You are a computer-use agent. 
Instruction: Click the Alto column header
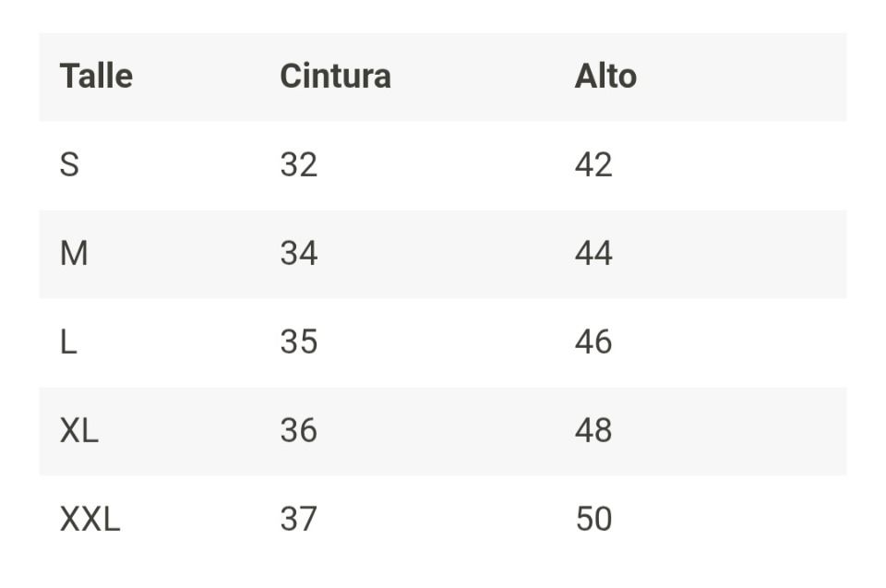click(x=605, y=76)
